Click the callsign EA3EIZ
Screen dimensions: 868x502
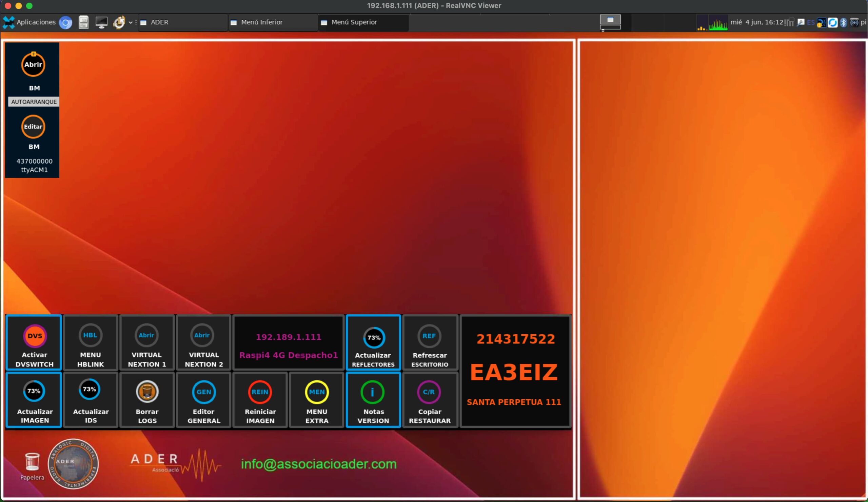(x=514, y=372)
